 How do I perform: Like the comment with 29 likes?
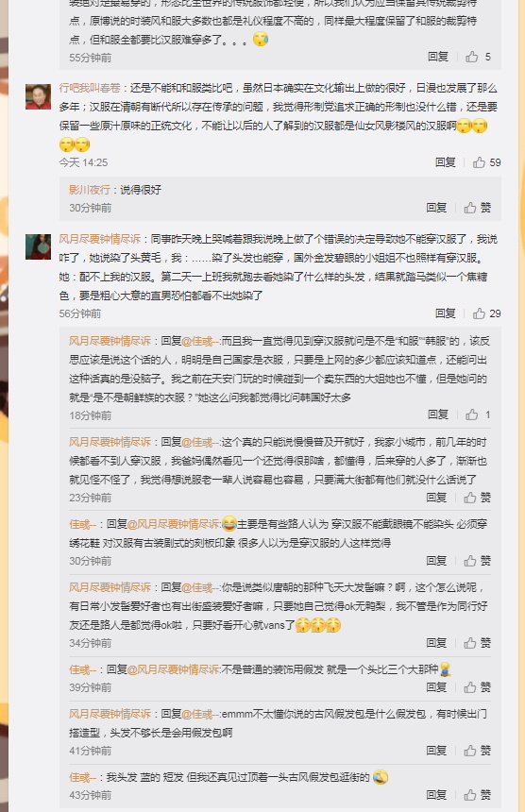pyautogui.click(x=486, y=313)
